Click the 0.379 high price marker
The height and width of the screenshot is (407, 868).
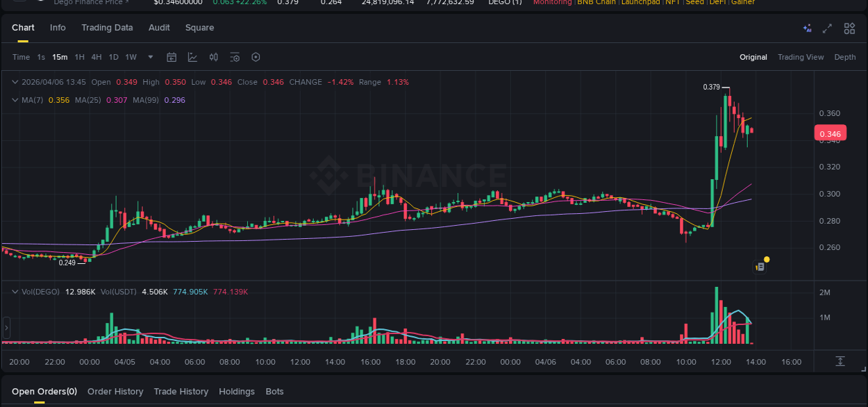tap(712, 87)
